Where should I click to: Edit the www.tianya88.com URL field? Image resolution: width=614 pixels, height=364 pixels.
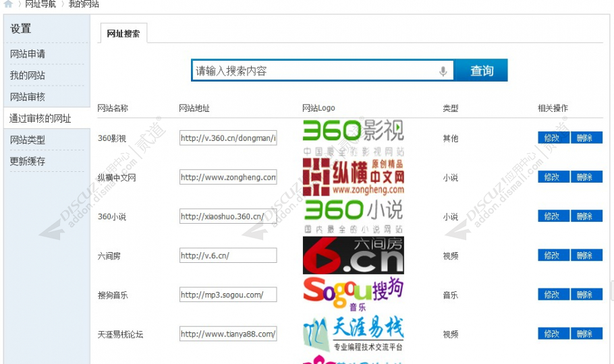228,334
